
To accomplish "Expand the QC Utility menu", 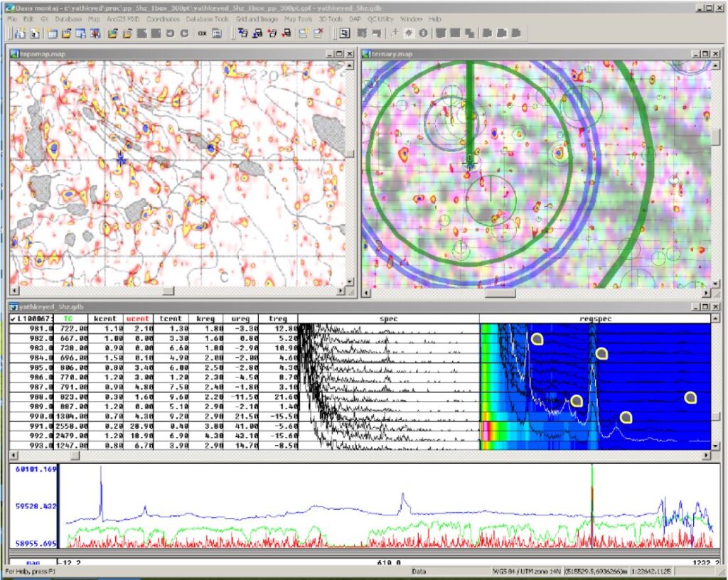I will (380, 18).
